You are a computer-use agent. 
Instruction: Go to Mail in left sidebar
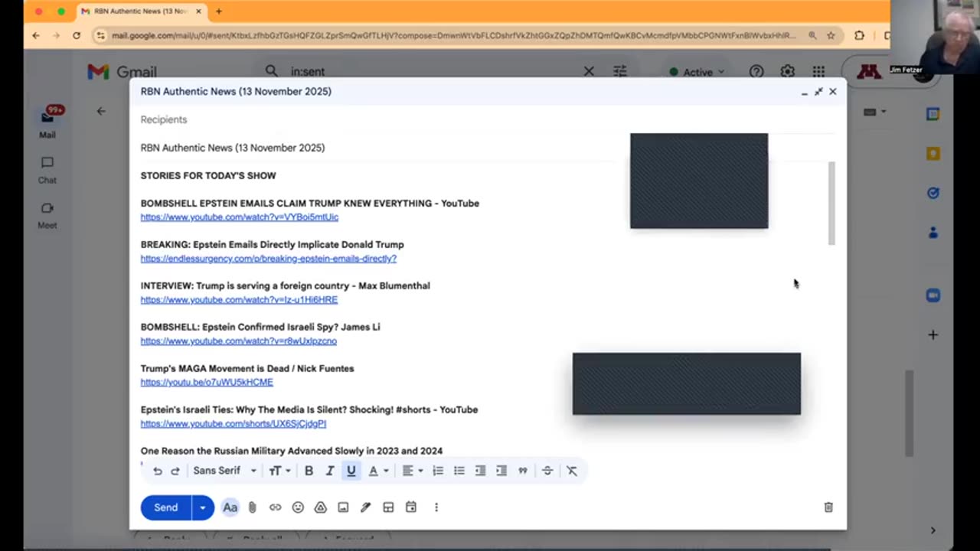[x=47, y=122]
